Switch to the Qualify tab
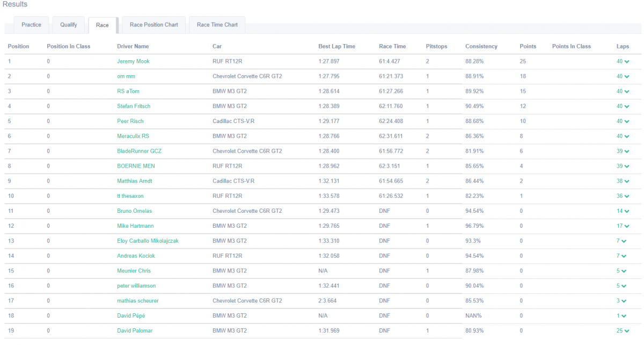The width and height of the screenshot is (644, 345). [x=68, y=25]
